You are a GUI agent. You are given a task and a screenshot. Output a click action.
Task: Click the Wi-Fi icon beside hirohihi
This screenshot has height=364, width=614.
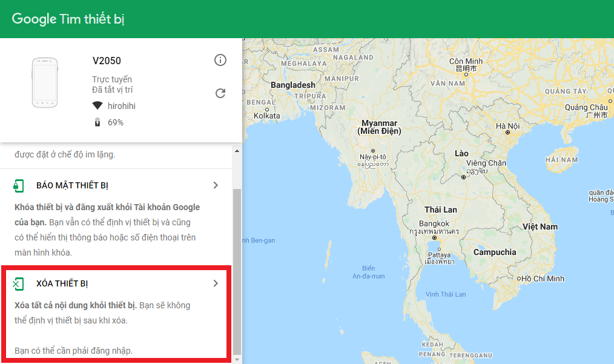coord(97,106)
